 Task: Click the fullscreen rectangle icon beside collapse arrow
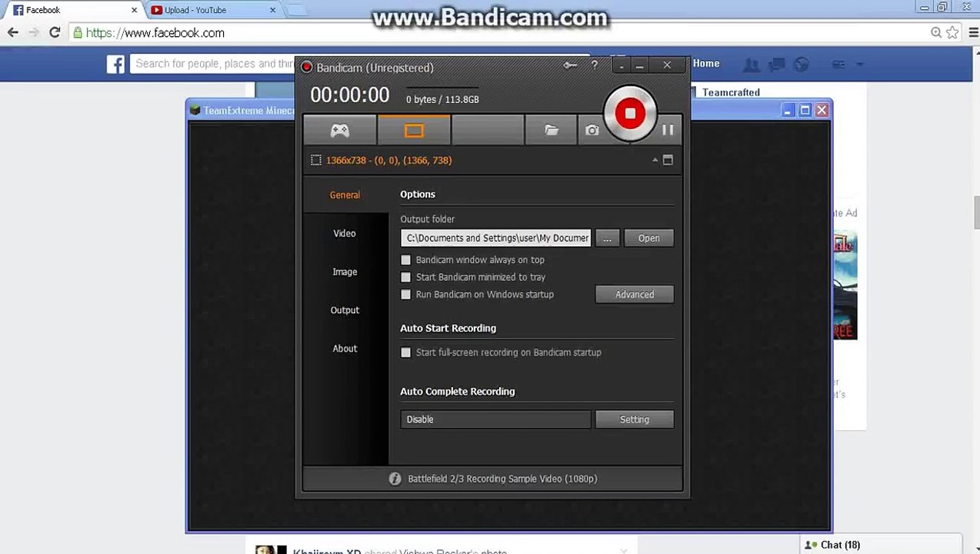click(668, 160)
